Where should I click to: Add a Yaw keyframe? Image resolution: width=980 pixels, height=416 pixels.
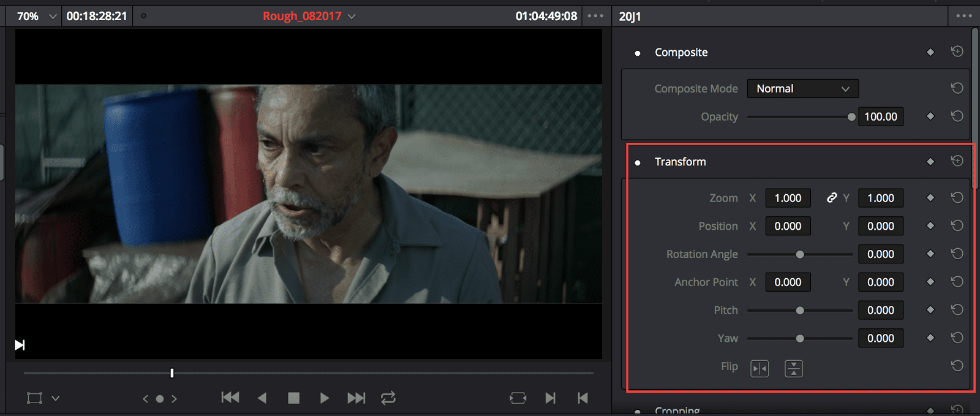(930, 338)
